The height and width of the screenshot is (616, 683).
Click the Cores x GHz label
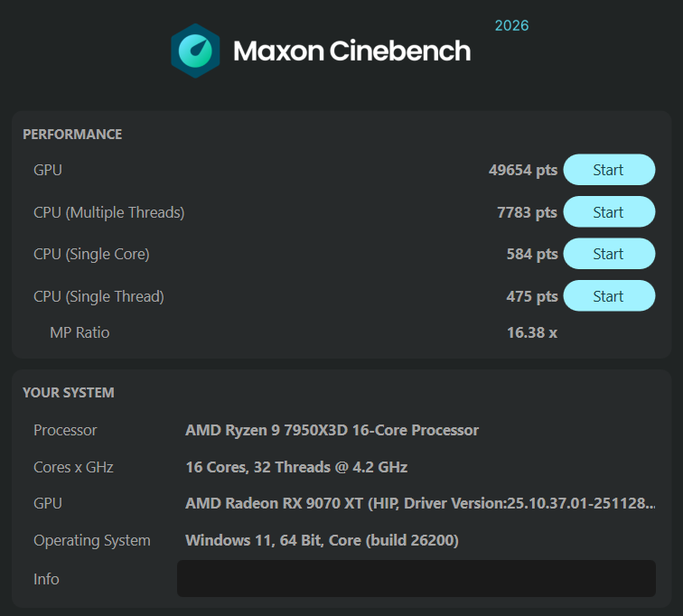pyautogui.click(x=73, y=467)
